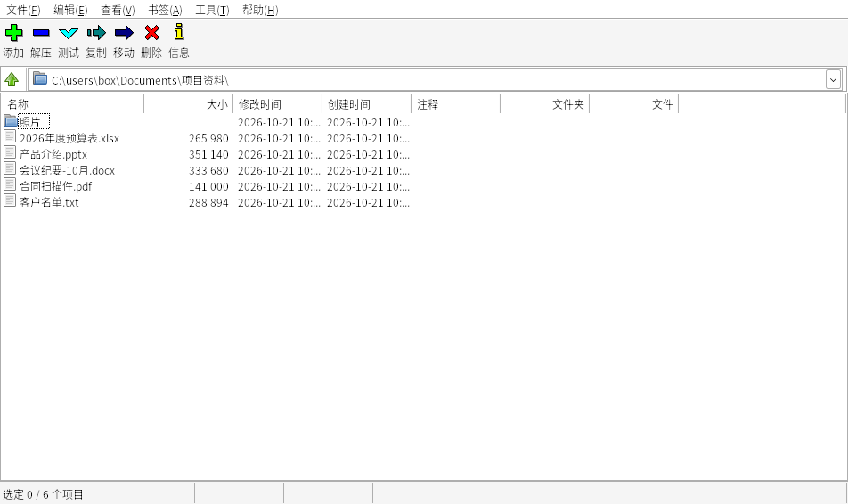
Task: Click file icon of 合同扫描件.pdf
Action: 10,184
